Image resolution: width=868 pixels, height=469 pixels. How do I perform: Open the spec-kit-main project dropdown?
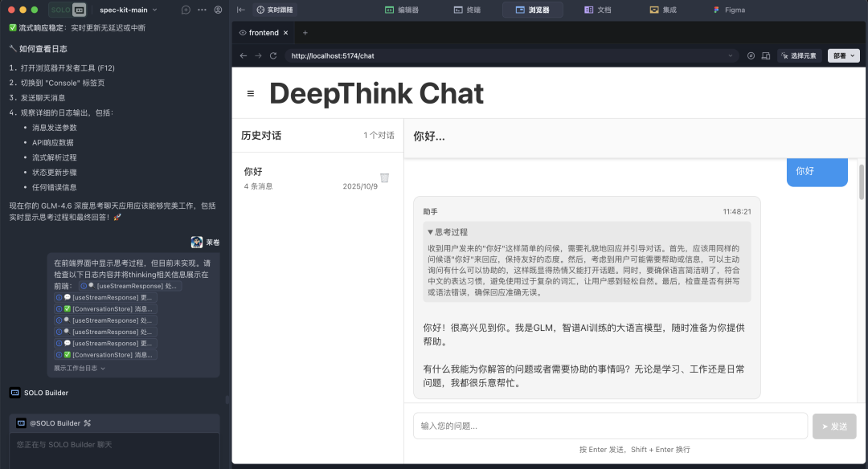click(x=128, y=10)
